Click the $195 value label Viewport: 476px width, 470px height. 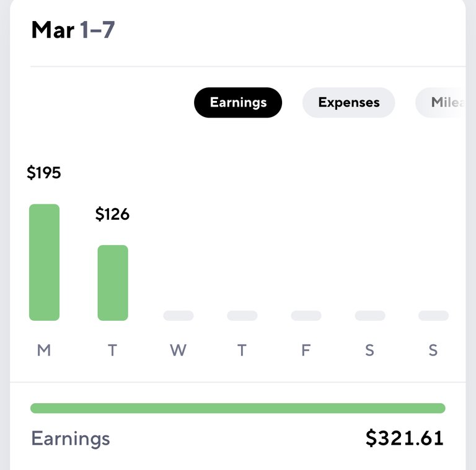click(x=44, y=173)
